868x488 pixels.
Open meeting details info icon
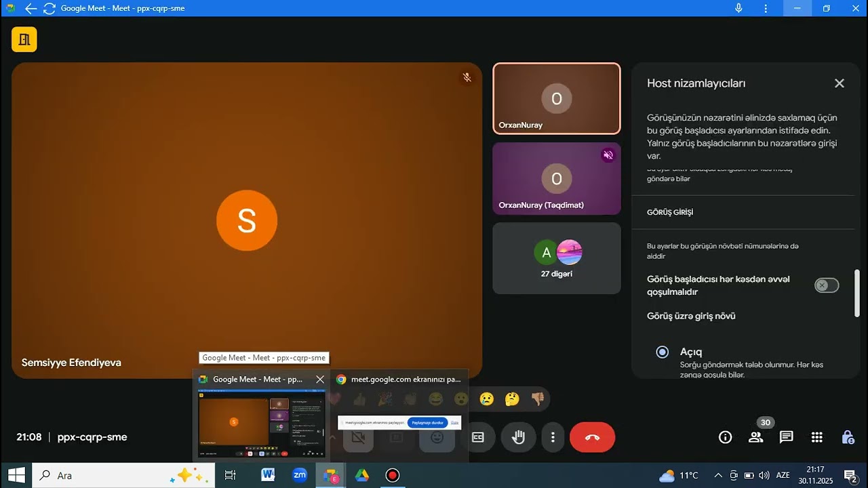pos(725,437)
